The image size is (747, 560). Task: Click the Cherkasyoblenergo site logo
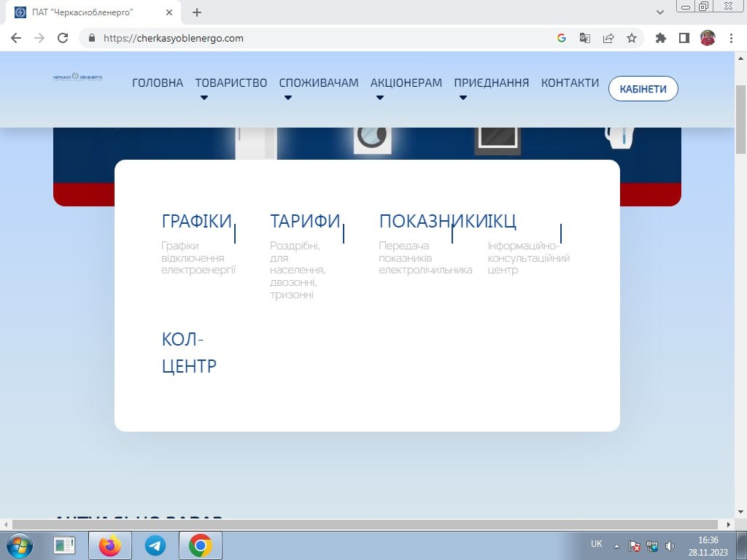coord(78,77)
